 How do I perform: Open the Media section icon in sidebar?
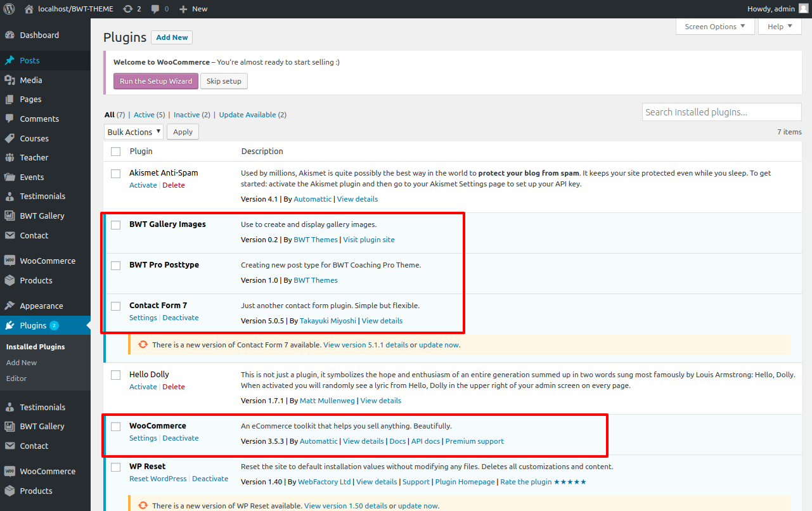click(x=10, y=80)
